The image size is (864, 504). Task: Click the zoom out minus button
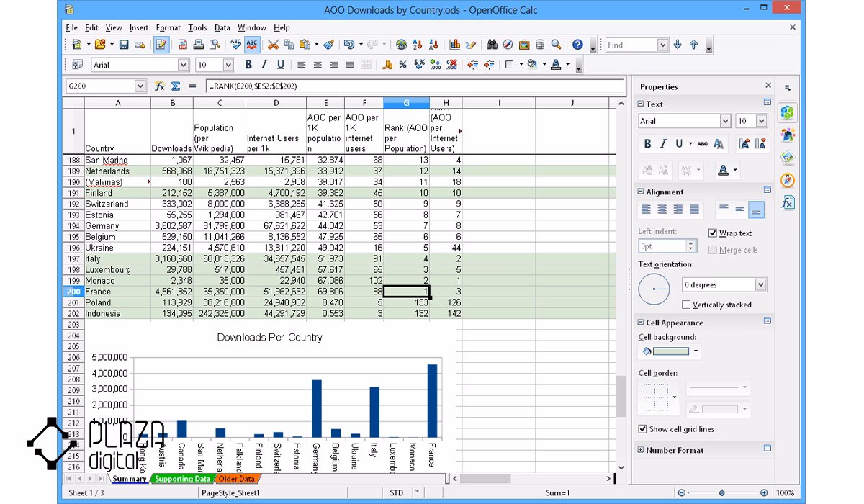[x=681, y=493]
